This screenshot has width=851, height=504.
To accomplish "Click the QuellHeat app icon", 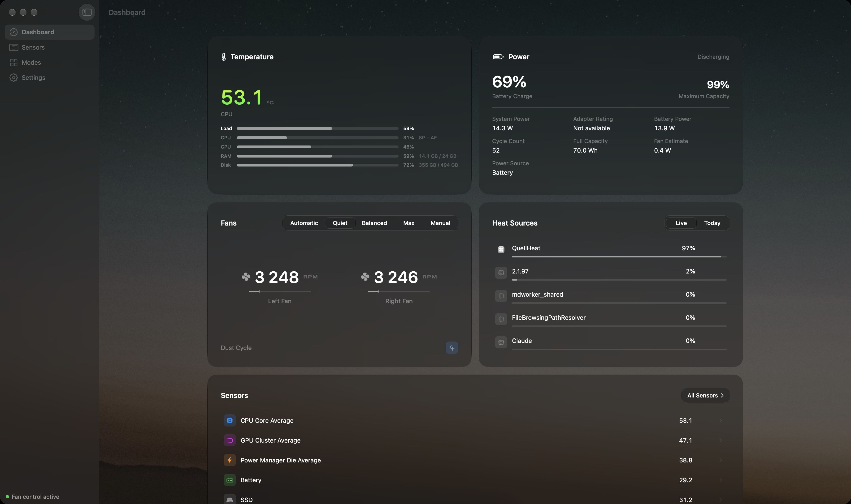I will pos(501,250).
